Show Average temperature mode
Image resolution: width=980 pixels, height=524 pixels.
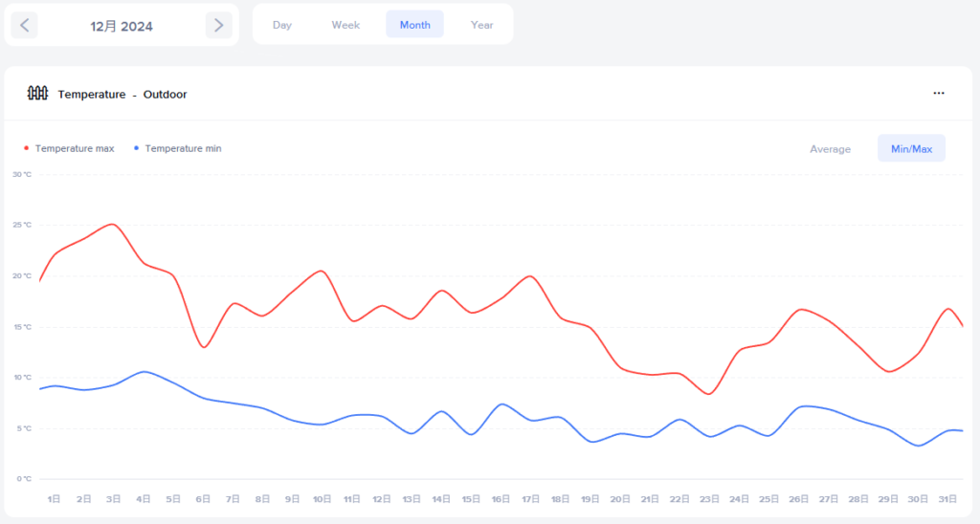(x=830, y=149)
